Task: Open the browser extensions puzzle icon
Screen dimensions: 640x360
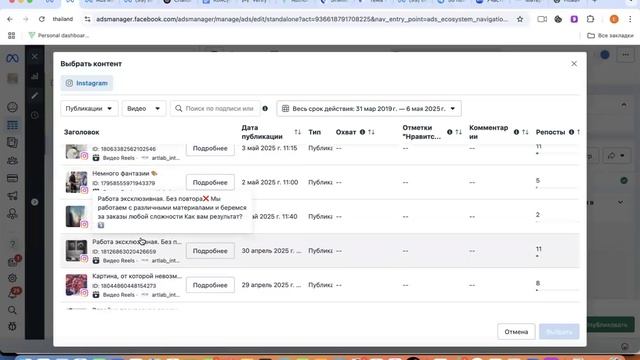Action: [x=591, y=19]
